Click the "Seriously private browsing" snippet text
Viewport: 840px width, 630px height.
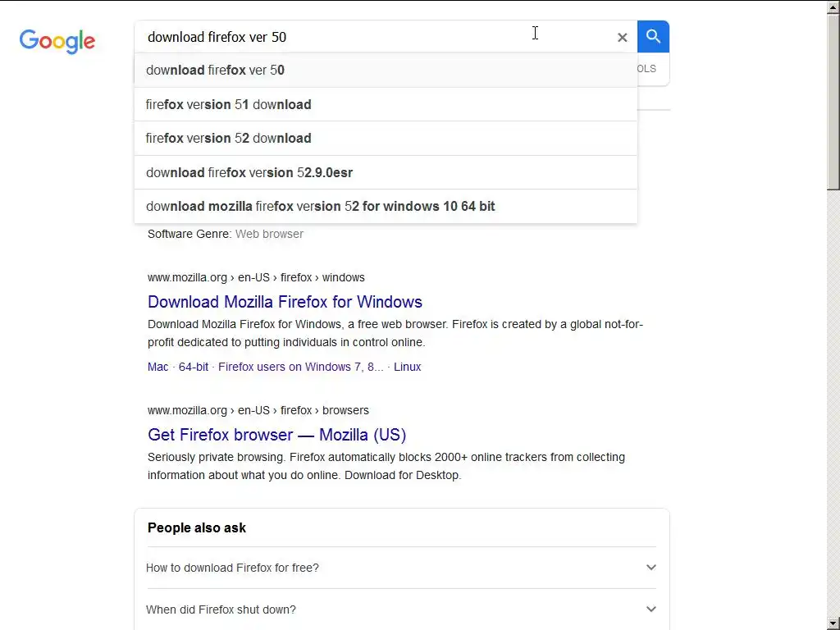tap(386, 466)
